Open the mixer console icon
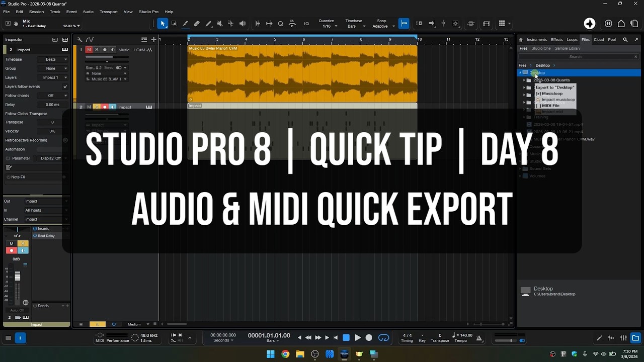This screenshot has height=362, width=644. (623, 338)
